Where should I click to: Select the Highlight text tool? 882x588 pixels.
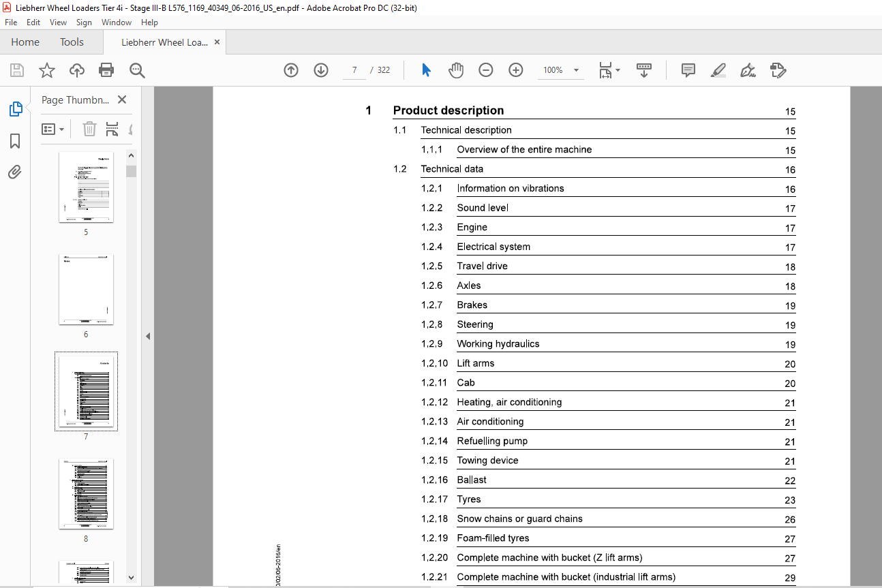pyautogui.click(x=718, y=70)
